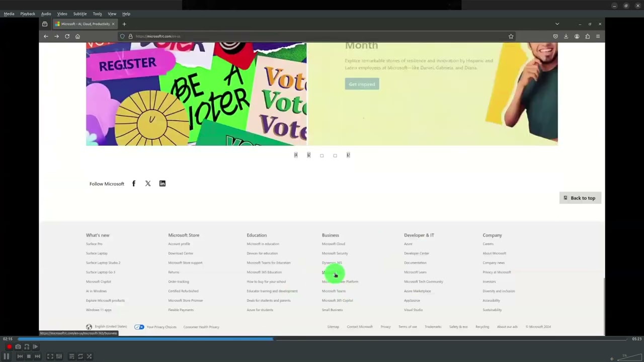Open the VLC Audio menu

pyautogui.click(x=46, y=14)
